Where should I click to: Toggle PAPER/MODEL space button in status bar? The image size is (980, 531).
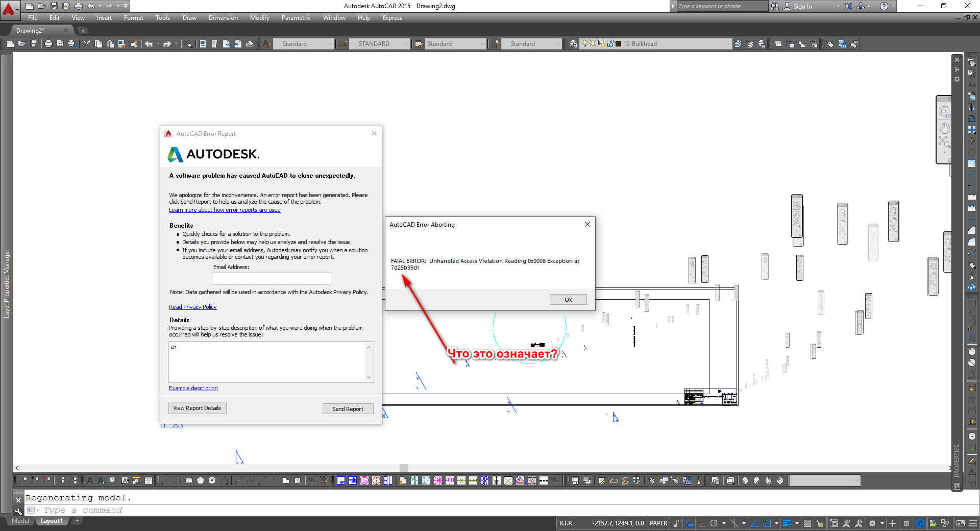point(658,523)
